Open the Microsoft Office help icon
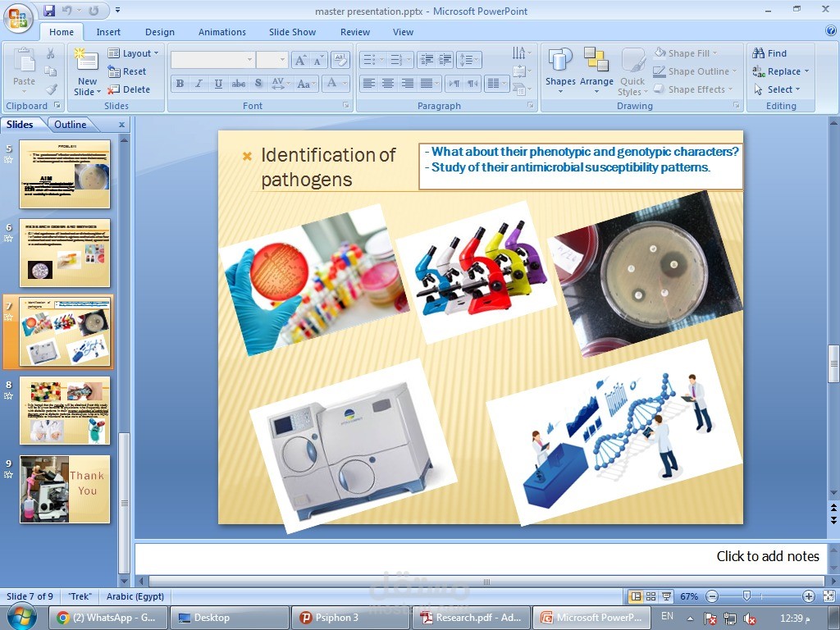Viewport: 840px width, 630px height. click(831, 31)
